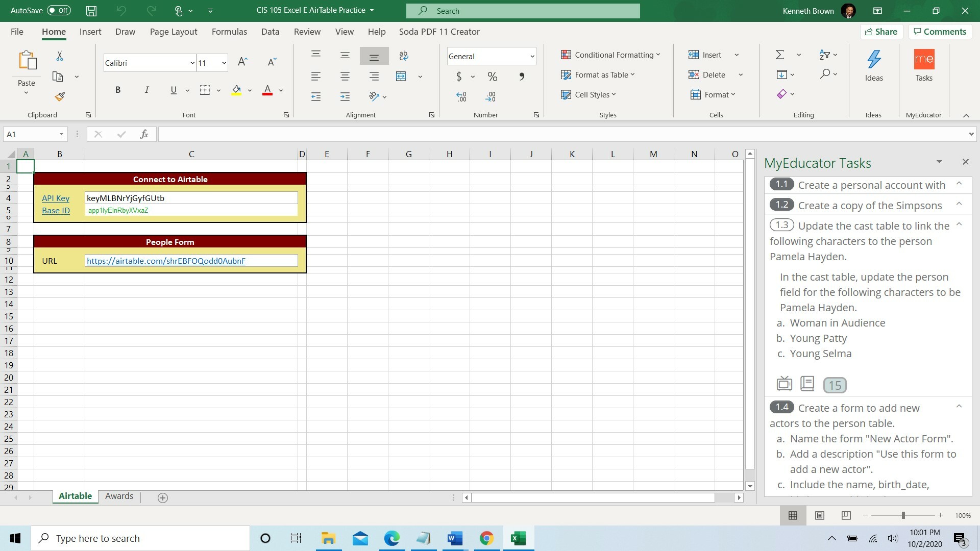
Task: Open the Formulas ribbon tab
Action: pyautogui.click(x=229, y=32)
